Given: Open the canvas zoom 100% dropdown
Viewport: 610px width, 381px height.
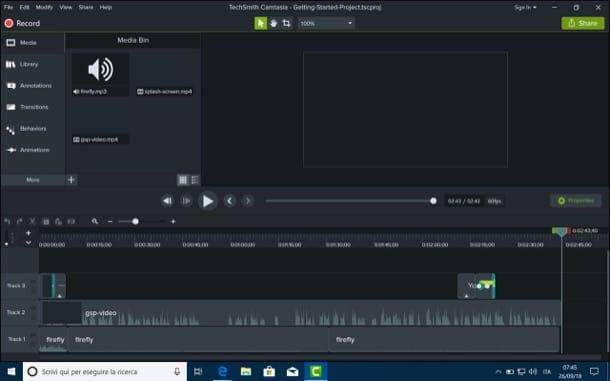Looking at the screenshot, I should [x=326, y=23].
